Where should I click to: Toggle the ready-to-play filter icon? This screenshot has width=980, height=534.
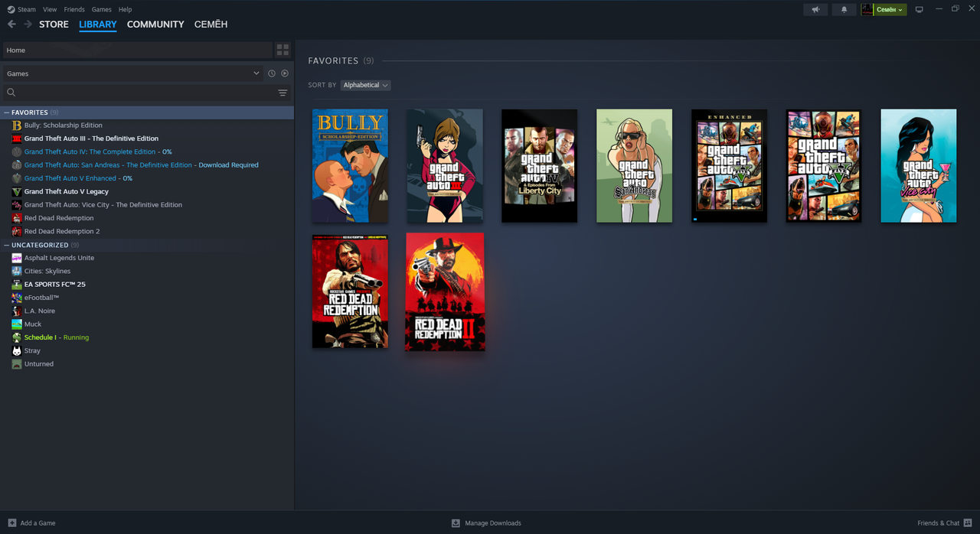pyautogui.click(x=285, y=73)
